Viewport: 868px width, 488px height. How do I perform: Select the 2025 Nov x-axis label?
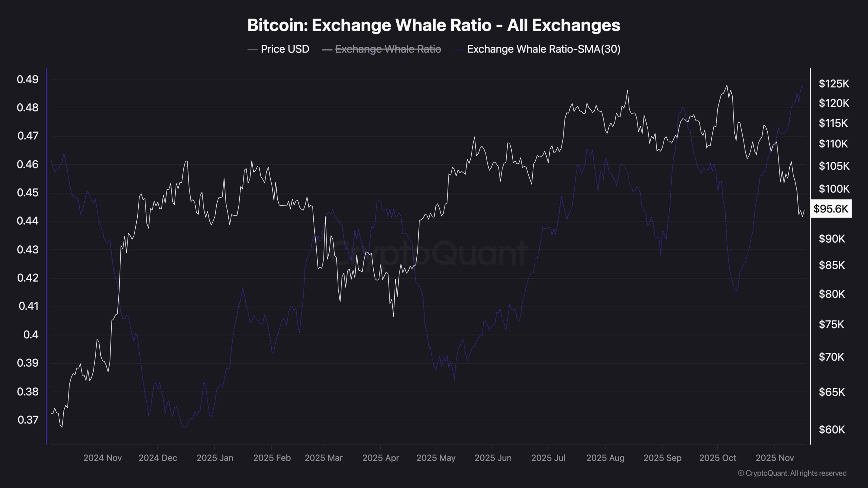(775, 458)
